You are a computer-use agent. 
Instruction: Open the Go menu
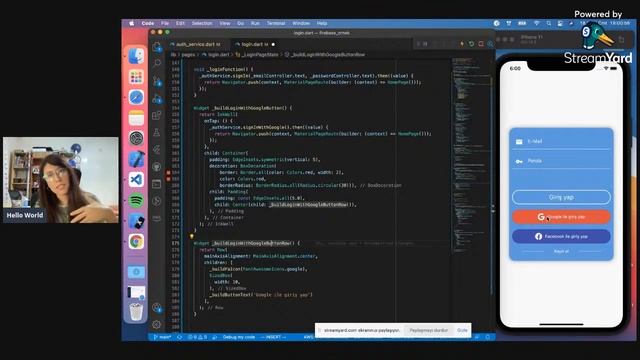[241, 23]
